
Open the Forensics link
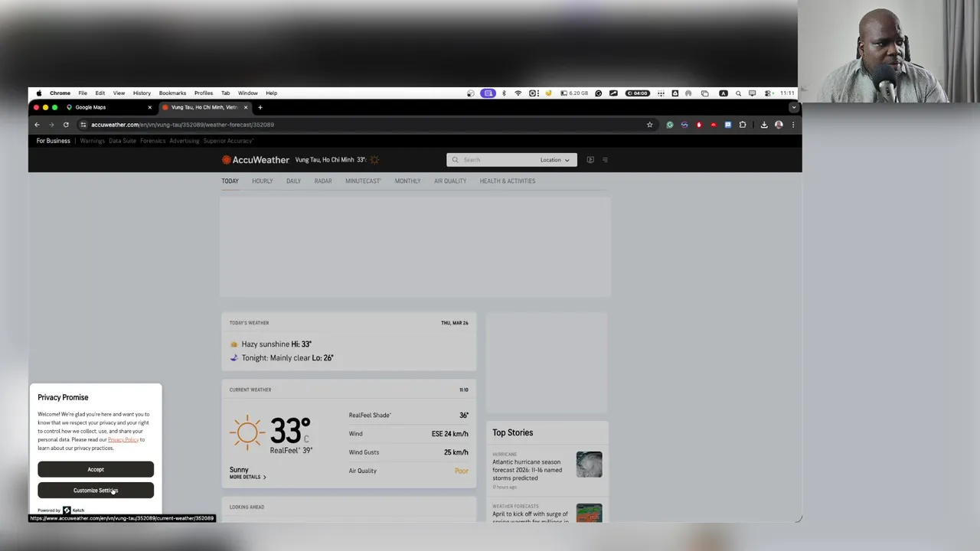point(152,141)
